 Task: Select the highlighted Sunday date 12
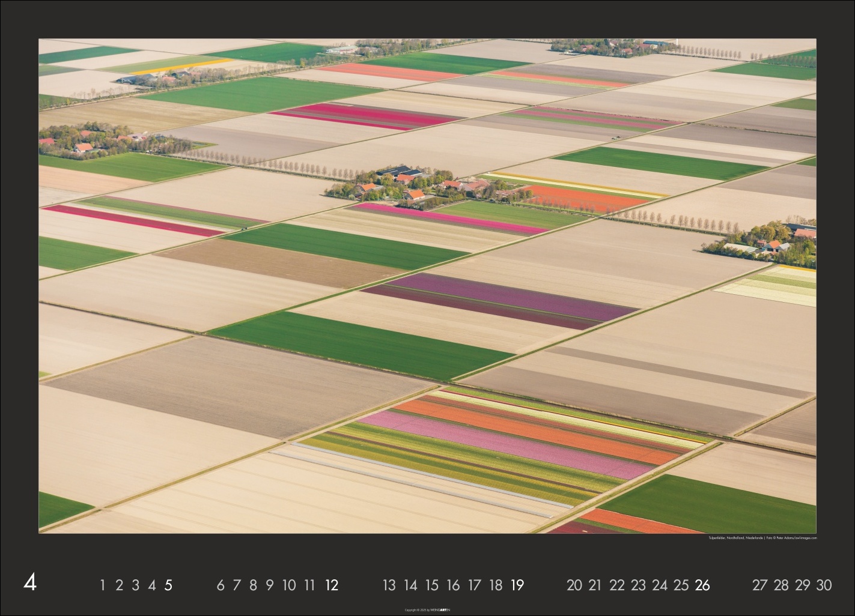pos(331,585)
